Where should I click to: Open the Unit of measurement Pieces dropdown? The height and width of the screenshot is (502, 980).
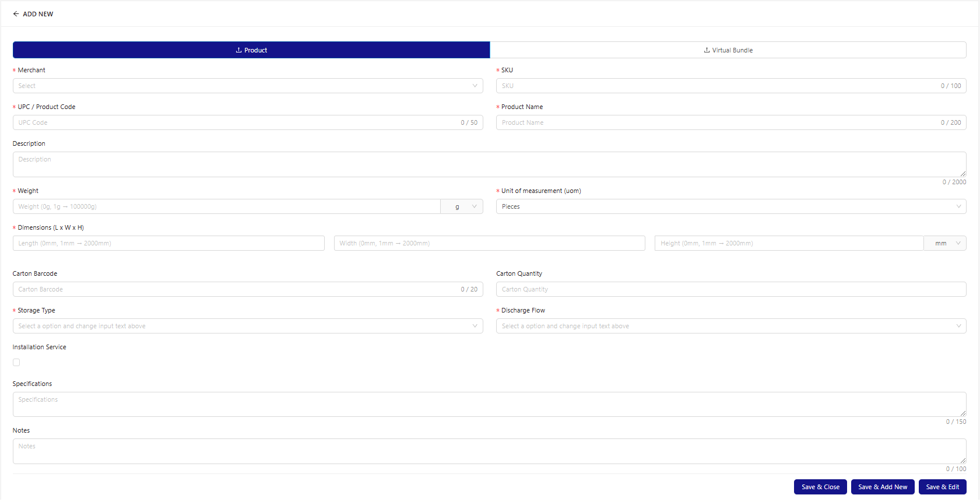(x=731, y=206)
